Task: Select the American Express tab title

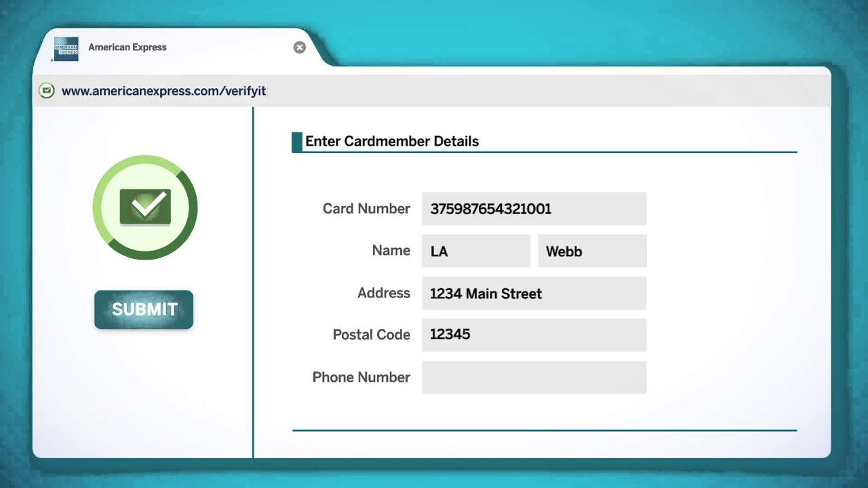Action: pyautogui.click(x=127, y=47)
